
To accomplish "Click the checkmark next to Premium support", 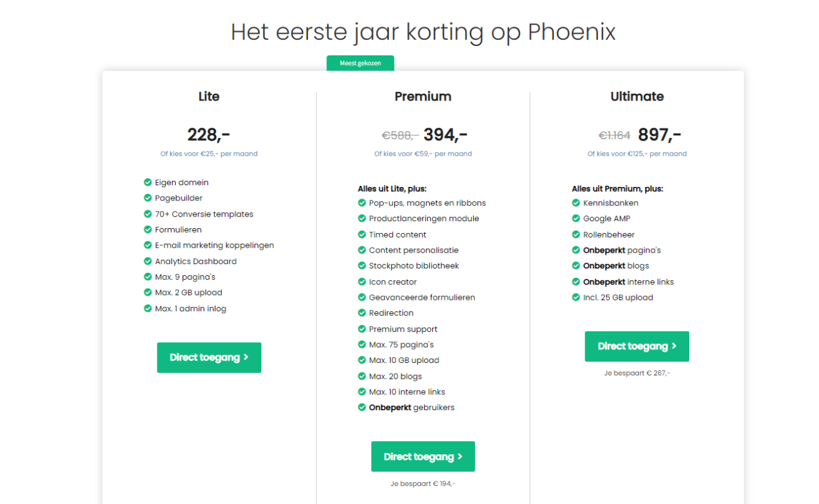I will coord(362,329).
